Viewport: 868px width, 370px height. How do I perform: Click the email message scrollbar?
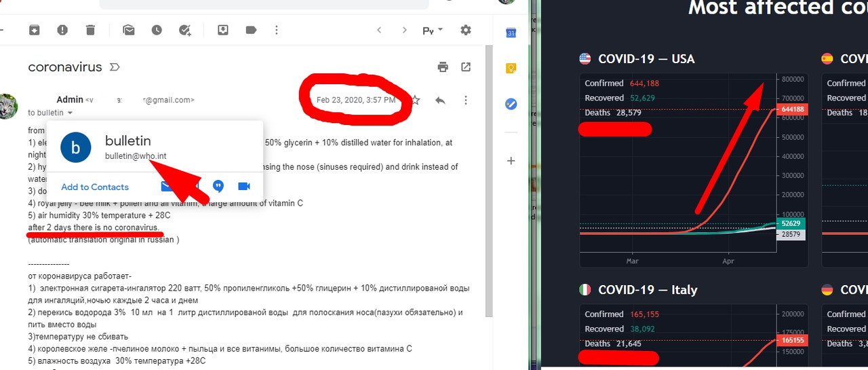(x=490, y=181)
